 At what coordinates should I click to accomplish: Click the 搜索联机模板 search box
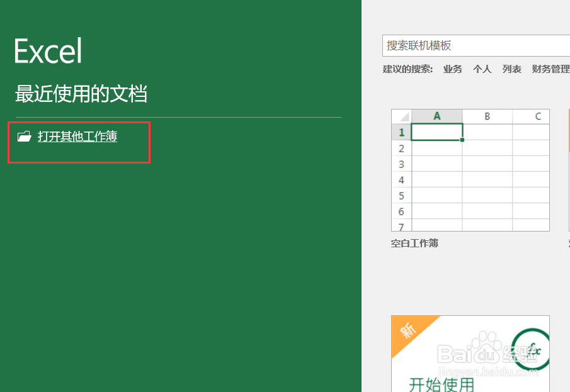point(477,45)
